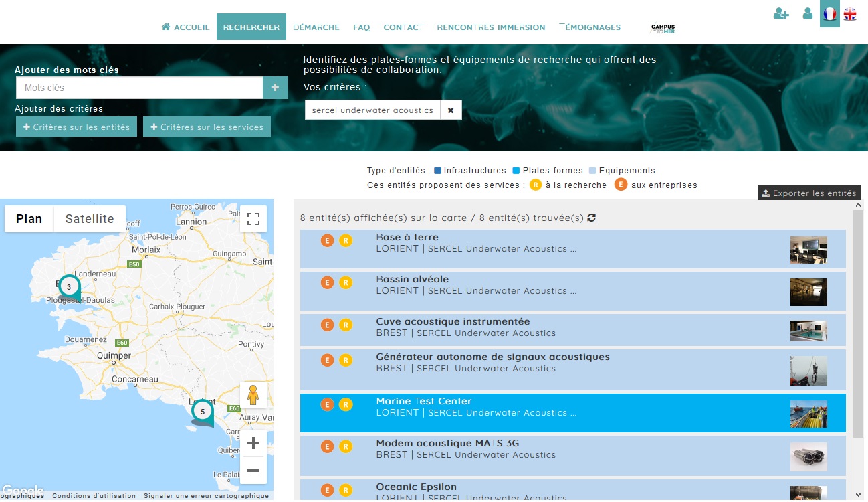Switch language to English flag
Viewport: 868px width, 502px height.
click(850, 13)
